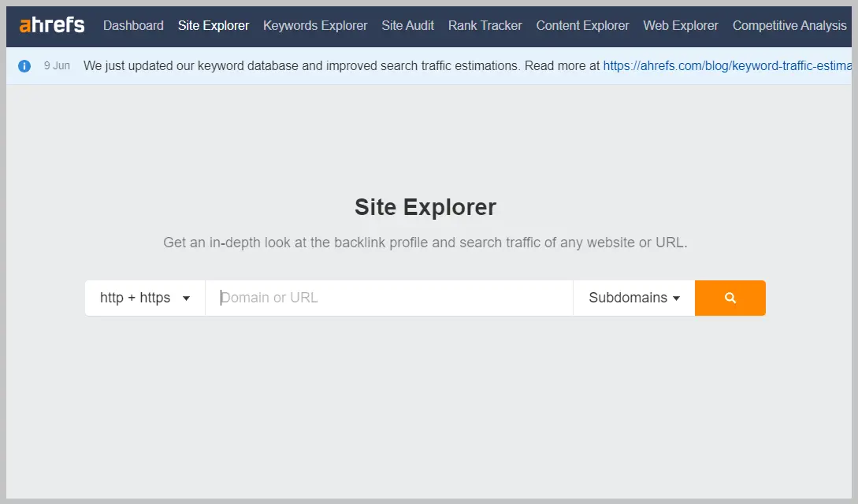Follow the ahrefs.com blog keyword-traffic link
The image size is (858, 504).
(727, 65)
